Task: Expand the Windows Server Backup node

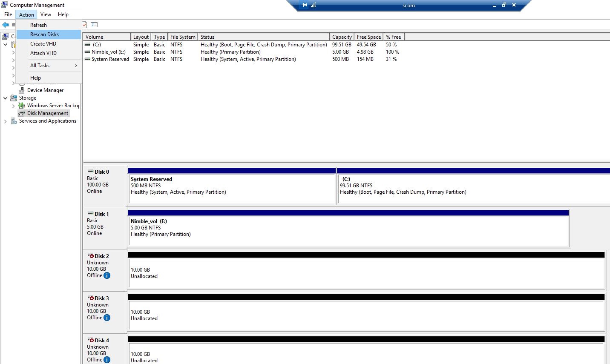Action: (13, 106)
